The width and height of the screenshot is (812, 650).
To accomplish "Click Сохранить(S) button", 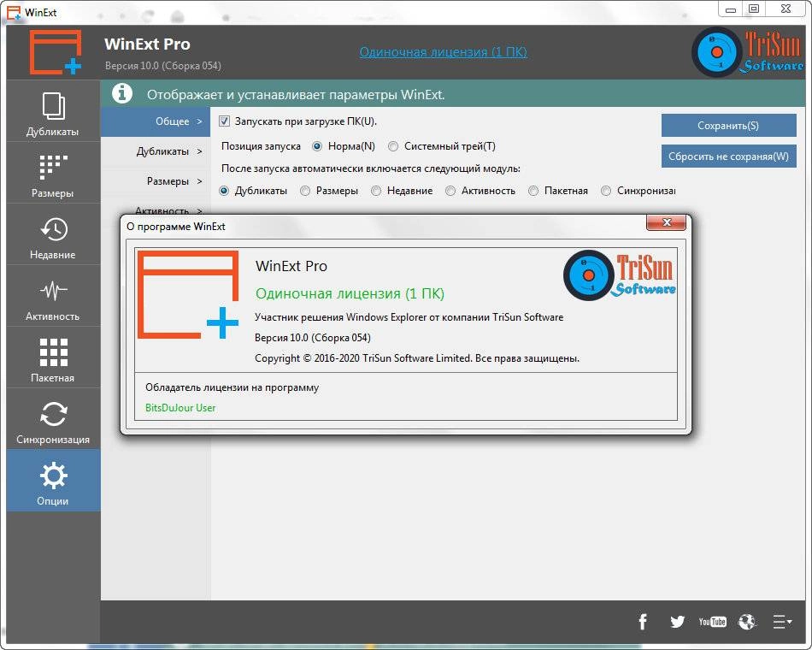I will coord(728,126).
